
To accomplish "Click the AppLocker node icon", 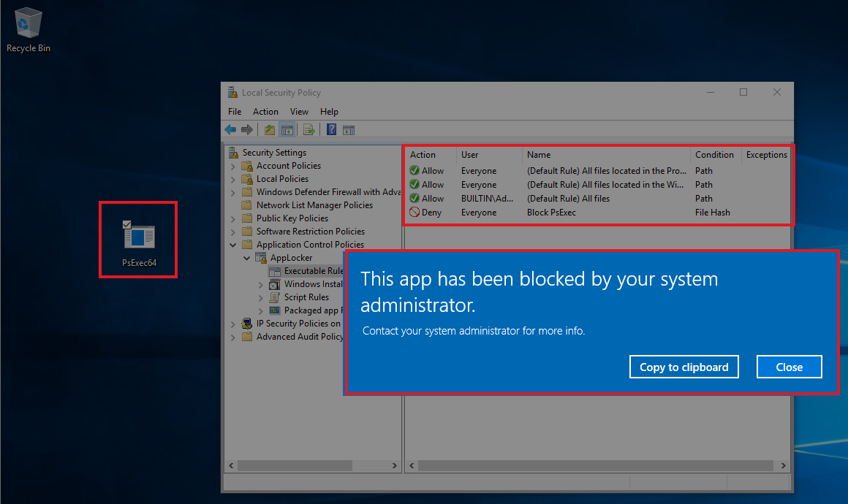I will pos(261,258).
